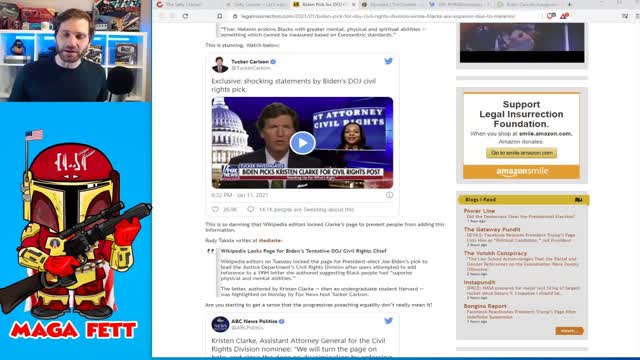The width and height of the screenshot is (640, 360).
Task: Click the sidebar video thumbnail
Action: [x=522, y=42]
